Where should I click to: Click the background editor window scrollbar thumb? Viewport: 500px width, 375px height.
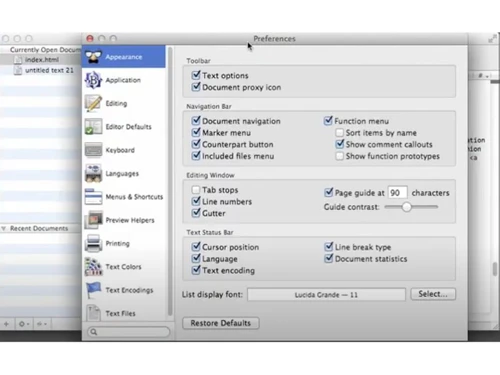pos(495,269)
